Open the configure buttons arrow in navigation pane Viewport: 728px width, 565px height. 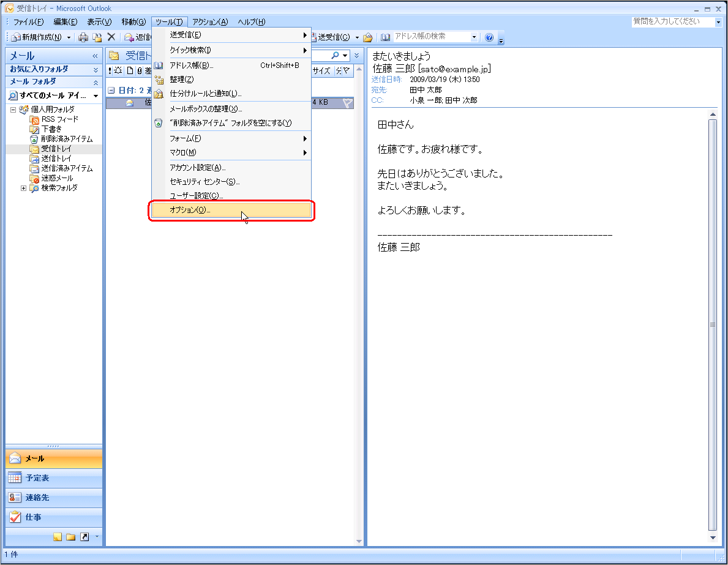[97, 537]
